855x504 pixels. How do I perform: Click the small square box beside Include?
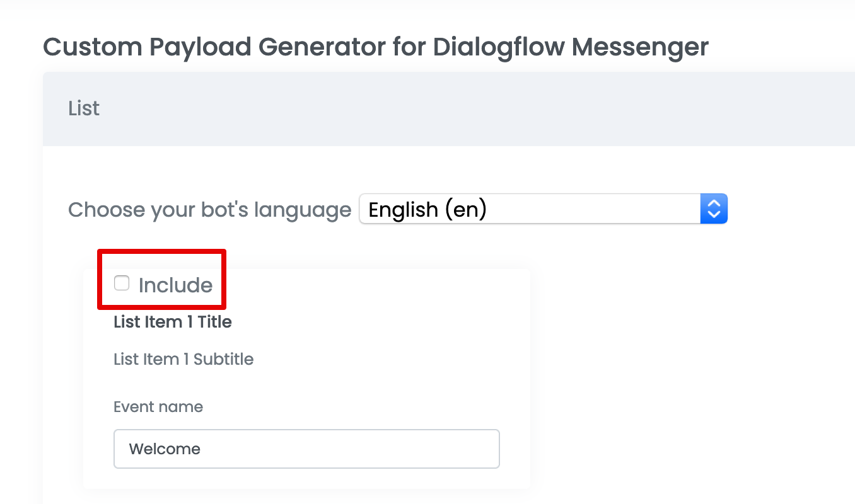(x=122, y=283)
